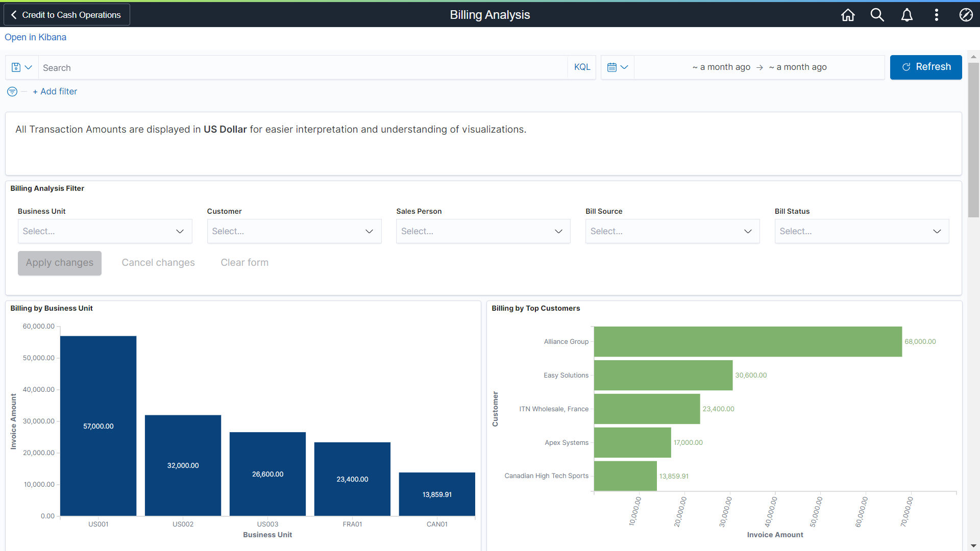Open the Bill Status dropdown

point(862,231)
